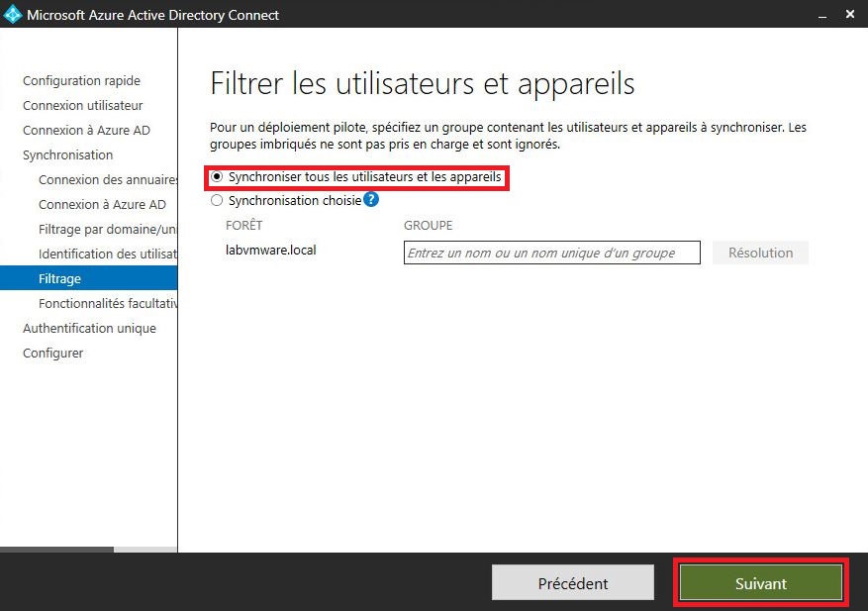The width and height of the screenshot is (868, 611).
Task: Select Connexion des annuaires sub-step
Action: (x=108, y=179)
